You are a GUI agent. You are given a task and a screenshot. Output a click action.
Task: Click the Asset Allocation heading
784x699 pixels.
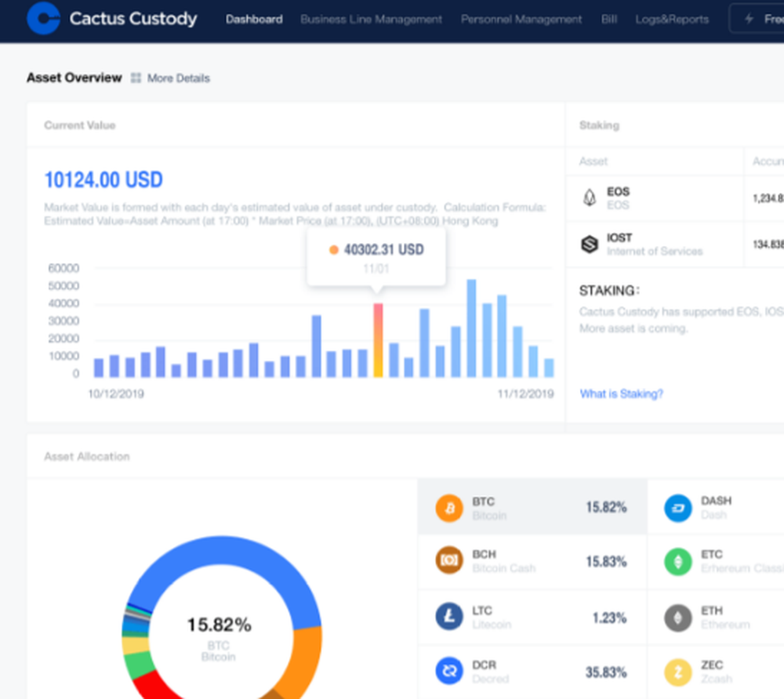click(x=87, y=457)
